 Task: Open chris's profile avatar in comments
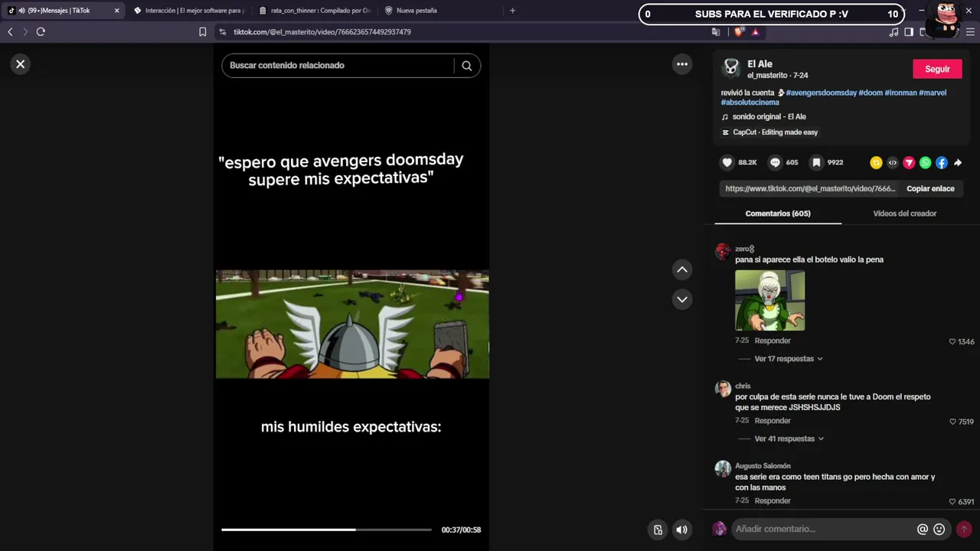[723, 389]
